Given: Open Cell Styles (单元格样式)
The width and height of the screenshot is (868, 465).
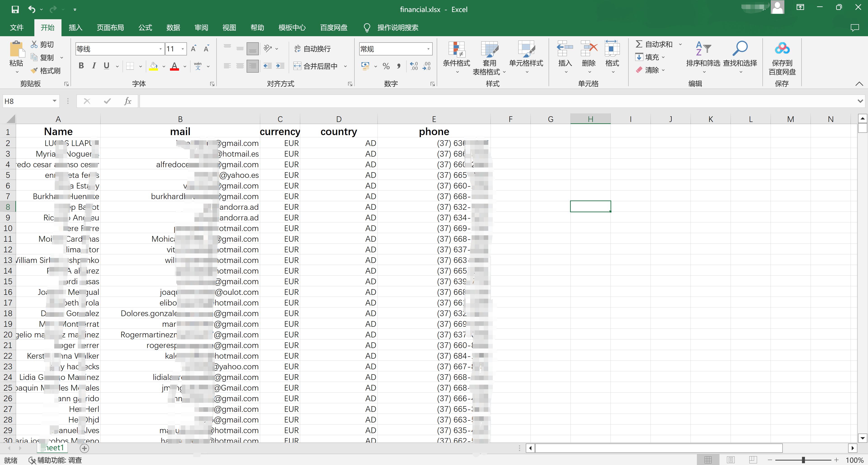Looking at the screenshot, I should tap(526, 57).
